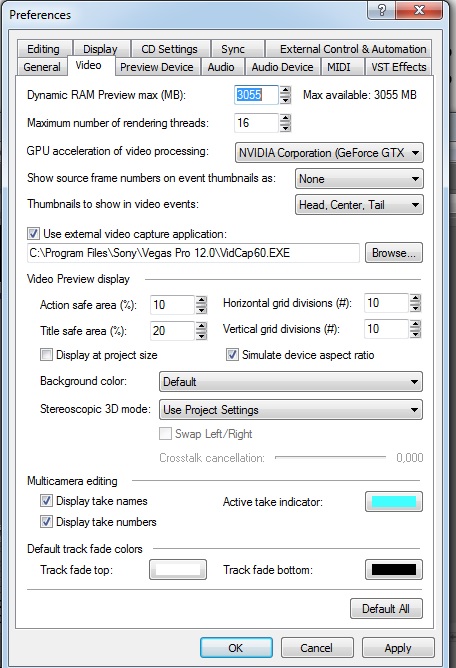This screenshot has width=456, height=668.
Task: Decrease Vertical grid divisions
Action: point(415,334)
